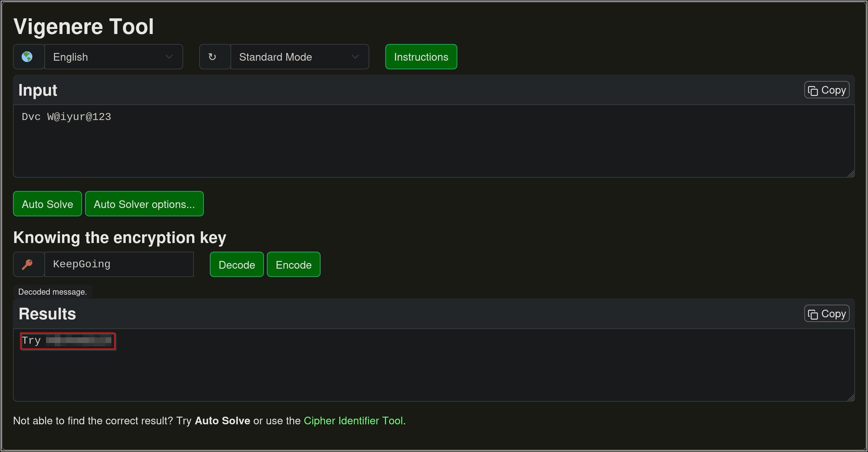The width and height of the screenshot is (868, 452).
Task: Click the Results Copy button icon
Action: click(x=813, y=314)
